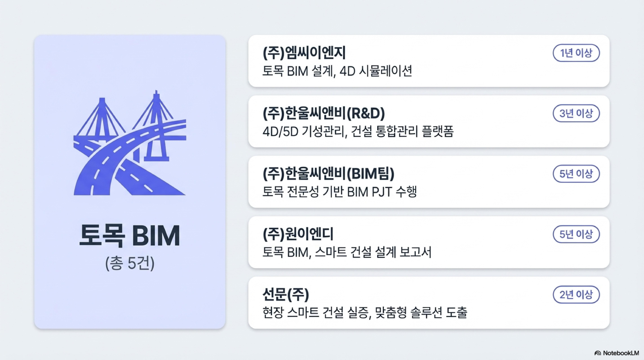Open the (주)한울씨앤비(BIM팀) card
The height and width of the screenshot is (360, 644).
[429, 182]
